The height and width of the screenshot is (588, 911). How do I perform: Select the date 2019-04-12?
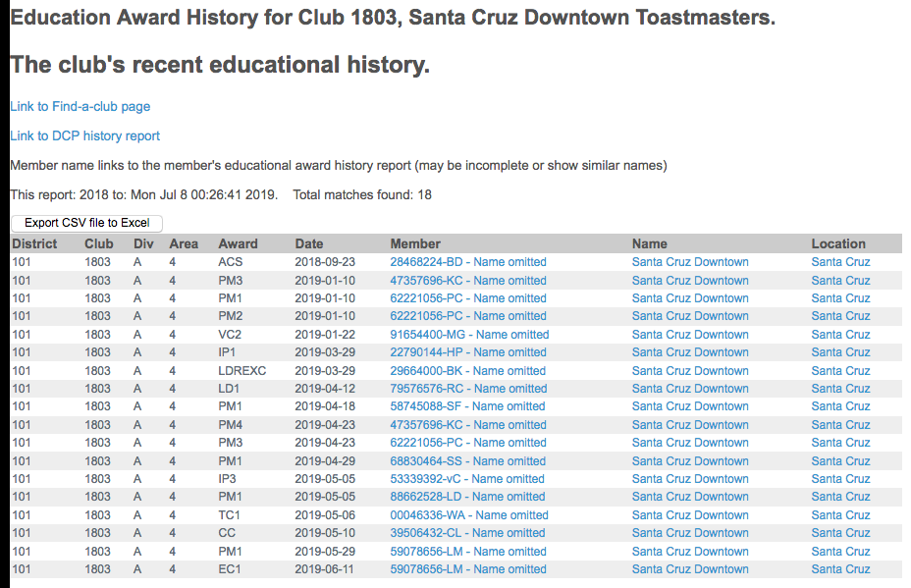pyautogui.click(x=325, y=389)
